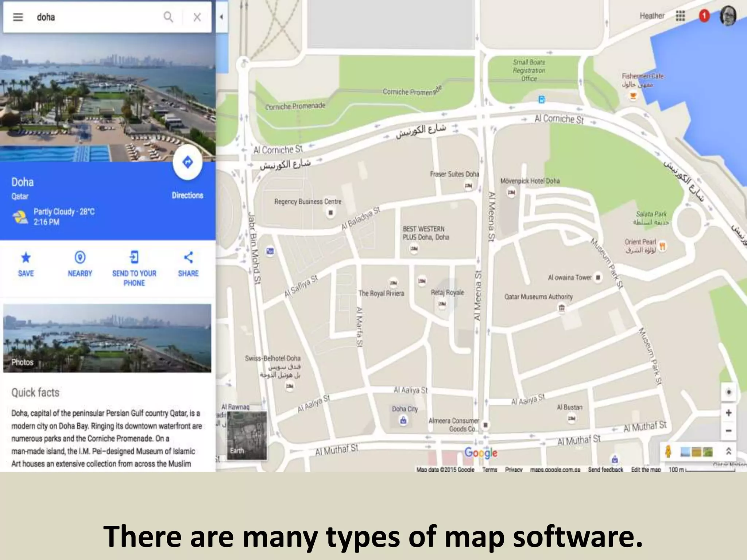The width and height of the screenshot is (747, 560).
Task: Select Al Bustan hotel marker
Action: [x=572, y=418]
